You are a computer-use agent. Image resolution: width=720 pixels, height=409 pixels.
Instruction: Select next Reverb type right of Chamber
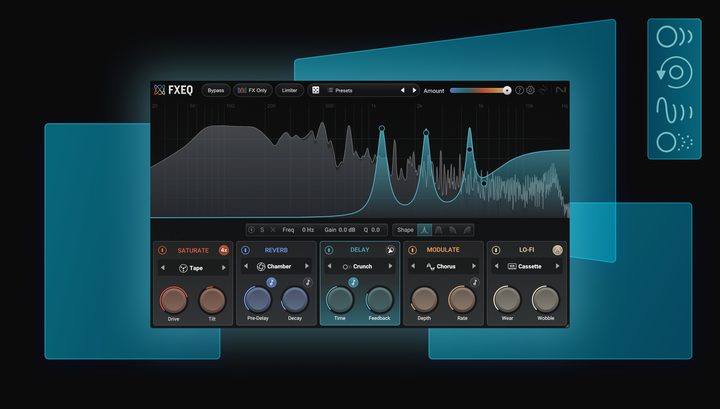tap(307, 266)
